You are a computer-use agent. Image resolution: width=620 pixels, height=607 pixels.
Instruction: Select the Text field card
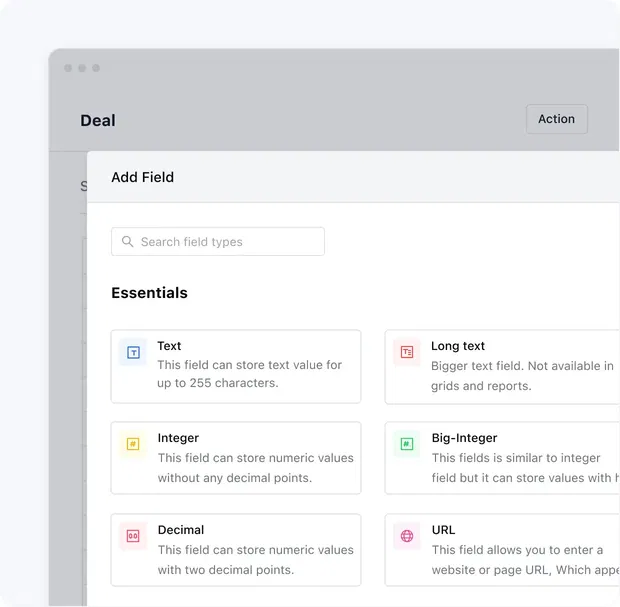tap(236, 367)
